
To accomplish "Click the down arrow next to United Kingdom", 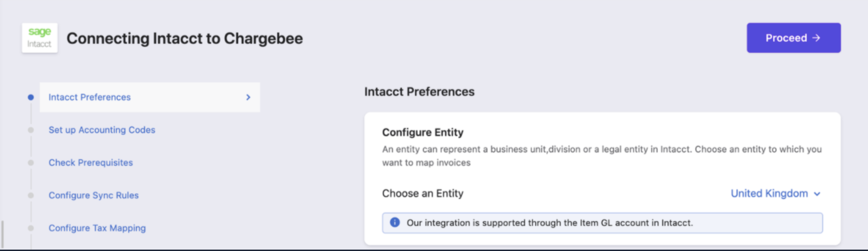I will pos(817,194).
